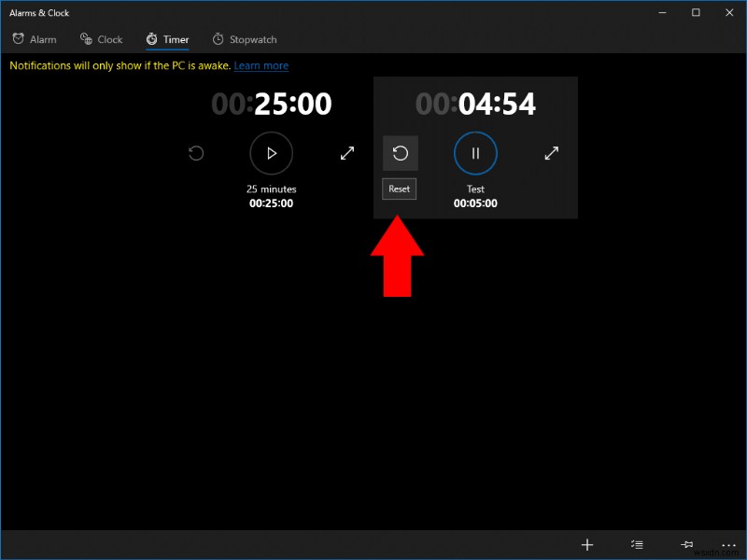Screen dimensions: 747x560
Task: Open the edit timers list icon
Action: [637, 544]
